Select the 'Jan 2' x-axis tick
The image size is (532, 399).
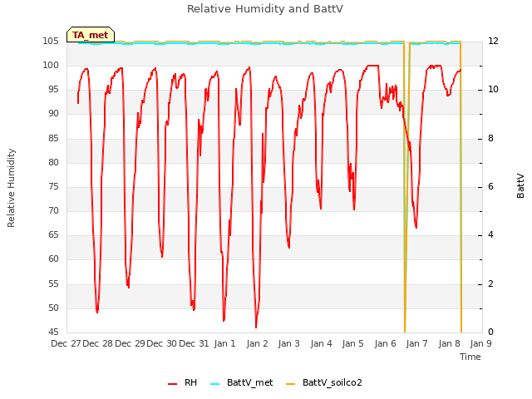(x=257, y=343)
